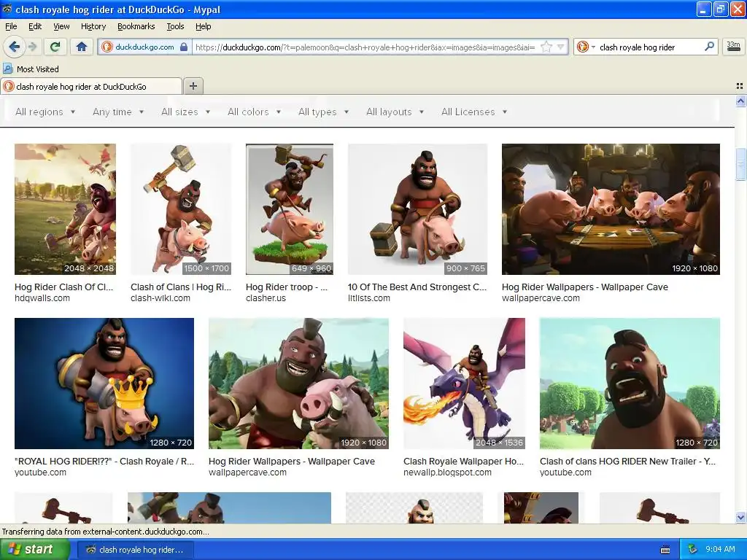Open the dragon rider 2048 × 1536 image

pos(464,384)
